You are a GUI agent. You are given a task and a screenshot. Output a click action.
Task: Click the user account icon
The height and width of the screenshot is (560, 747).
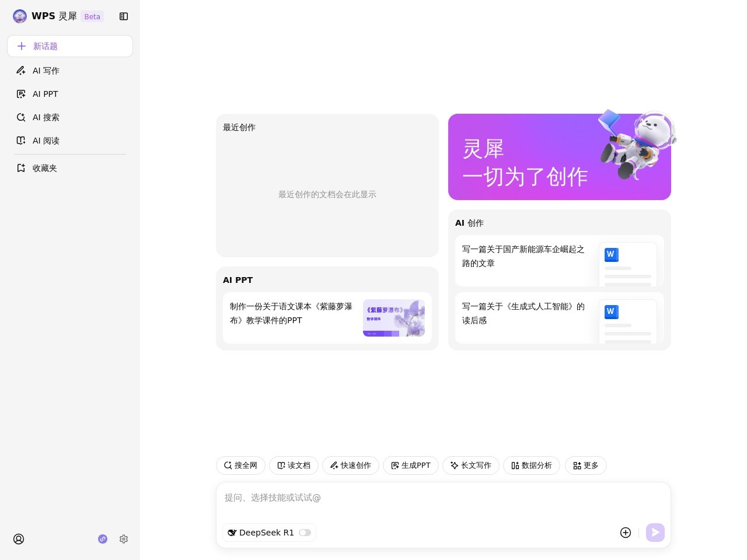19,539
